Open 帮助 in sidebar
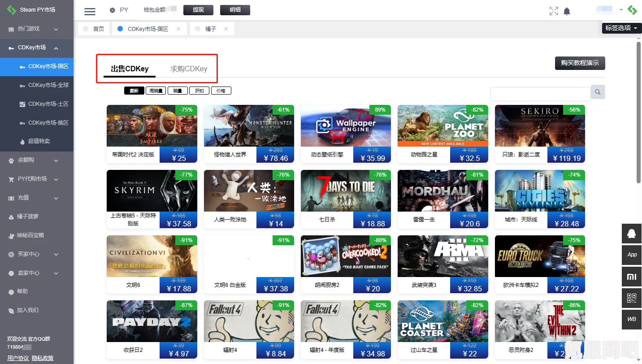This screenshot has height=364, width=642. tap(37, 291)
